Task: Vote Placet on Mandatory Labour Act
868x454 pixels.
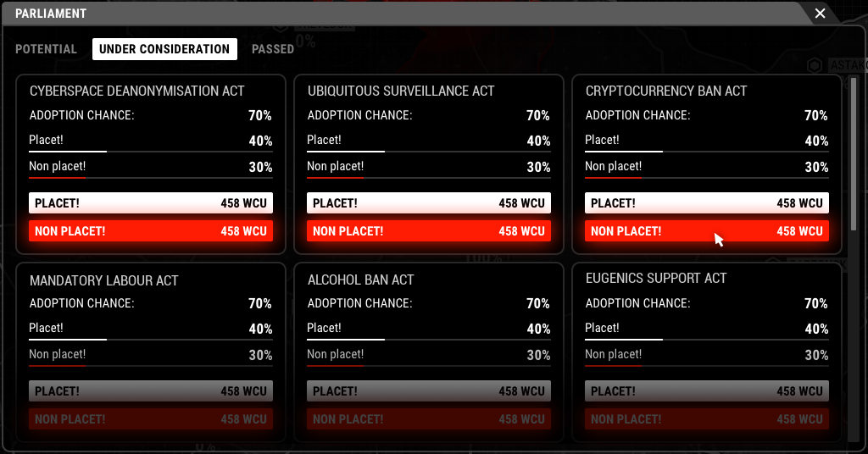Action: (x=151, y=391)
